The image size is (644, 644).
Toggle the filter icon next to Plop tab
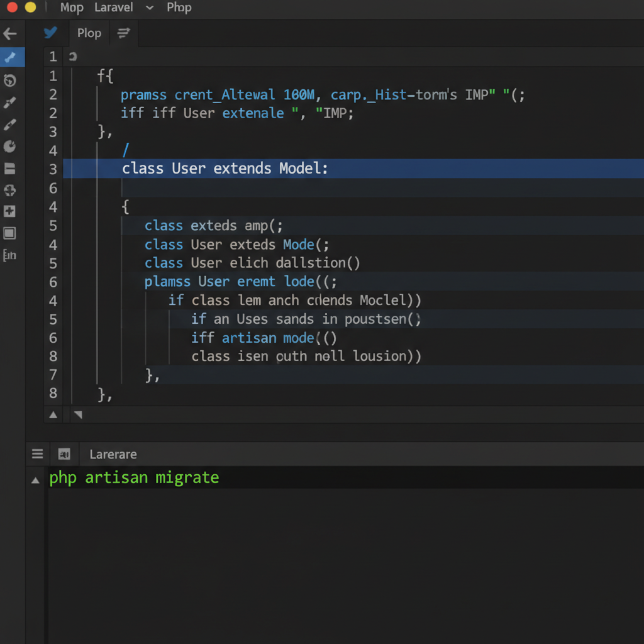tap(123, 33)
